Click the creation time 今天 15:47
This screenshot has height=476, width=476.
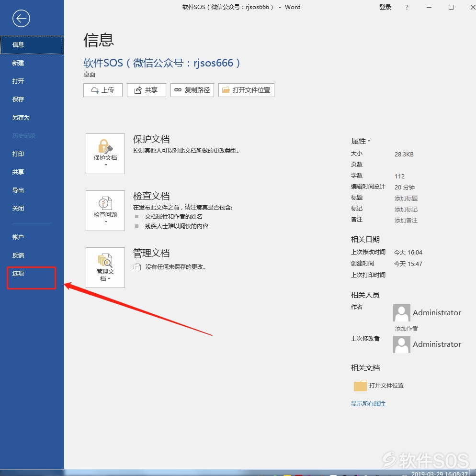408,264
